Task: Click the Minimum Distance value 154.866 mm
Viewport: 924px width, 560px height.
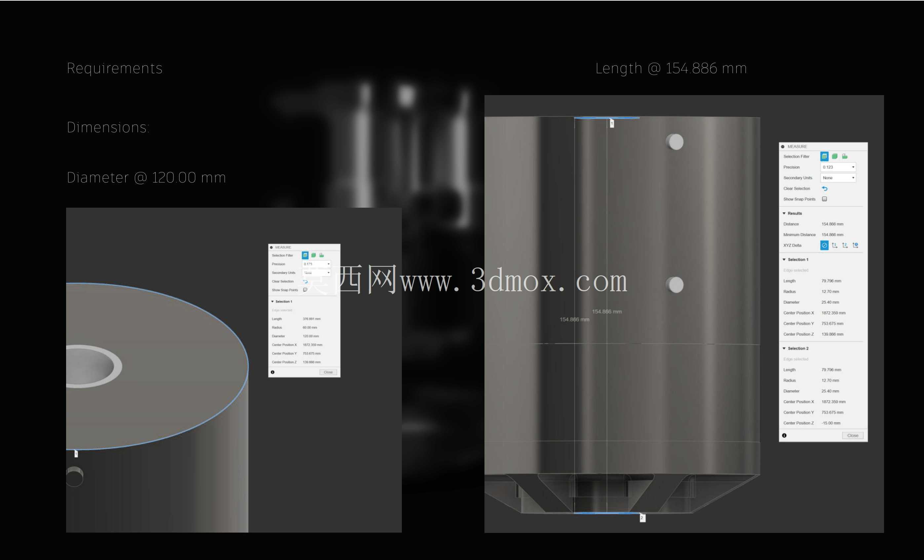Action: (x=832, y=234)
